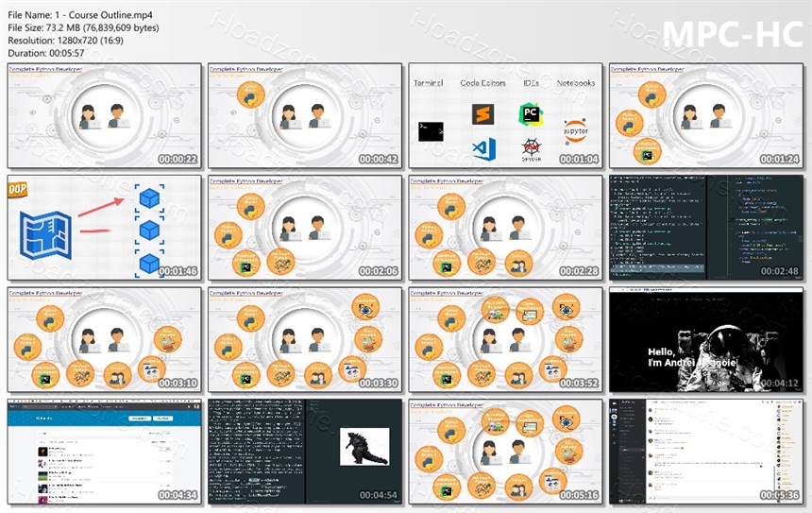Pick the thumbnail stamped 00:03:10
The width and height of the screenshot is (812, 513).
[x=105, y=339]
